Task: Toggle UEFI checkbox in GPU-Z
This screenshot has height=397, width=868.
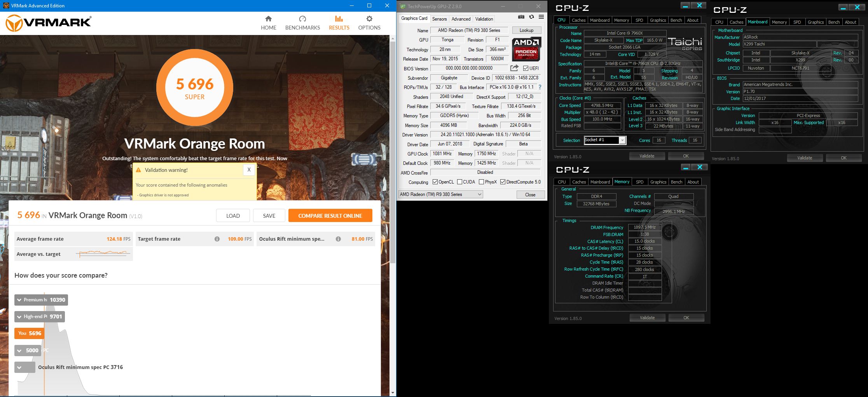Action: (526, 68)
